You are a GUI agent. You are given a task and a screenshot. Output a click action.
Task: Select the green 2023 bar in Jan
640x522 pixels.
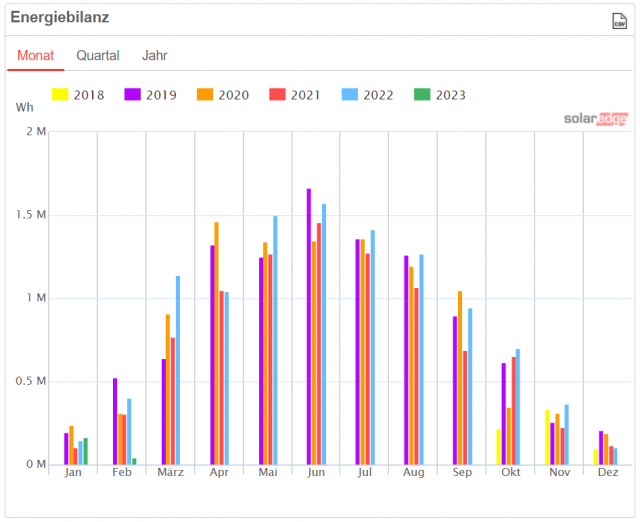(x=86, y=451)
